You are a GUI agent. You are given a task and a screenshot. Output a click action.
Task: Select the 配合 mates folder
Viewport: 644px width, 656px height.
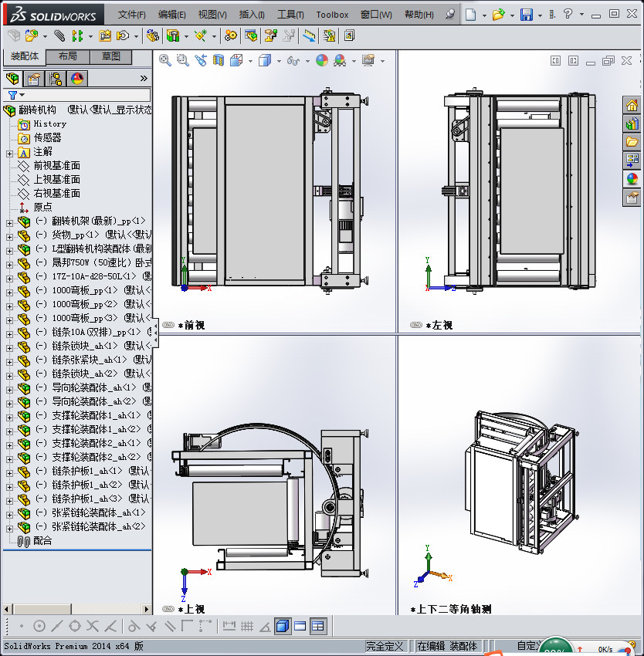point(42,540)
